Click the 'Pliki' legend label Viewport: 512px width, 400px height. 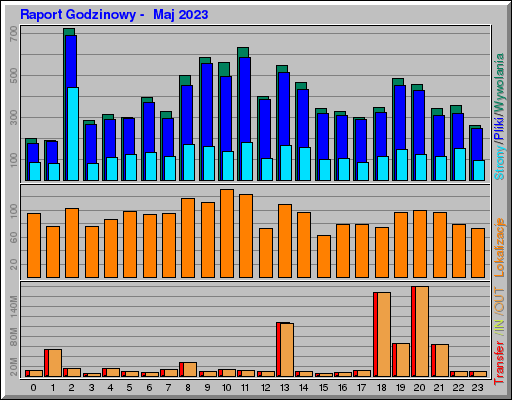(499, 128)
